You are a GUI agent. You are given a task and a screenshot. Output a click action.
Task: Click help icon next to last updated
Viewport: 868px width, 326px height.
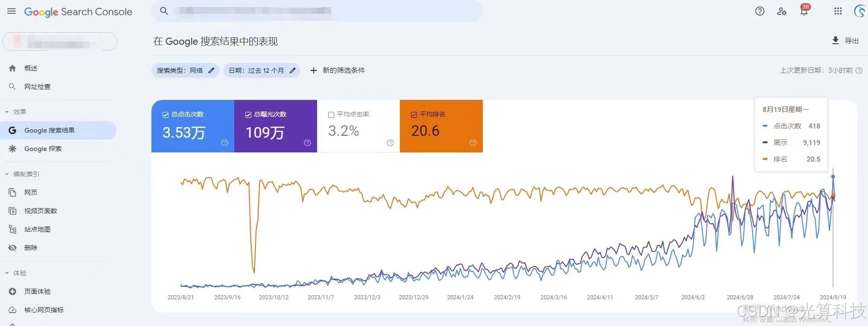pyautogui.click(x=859, y=70)
